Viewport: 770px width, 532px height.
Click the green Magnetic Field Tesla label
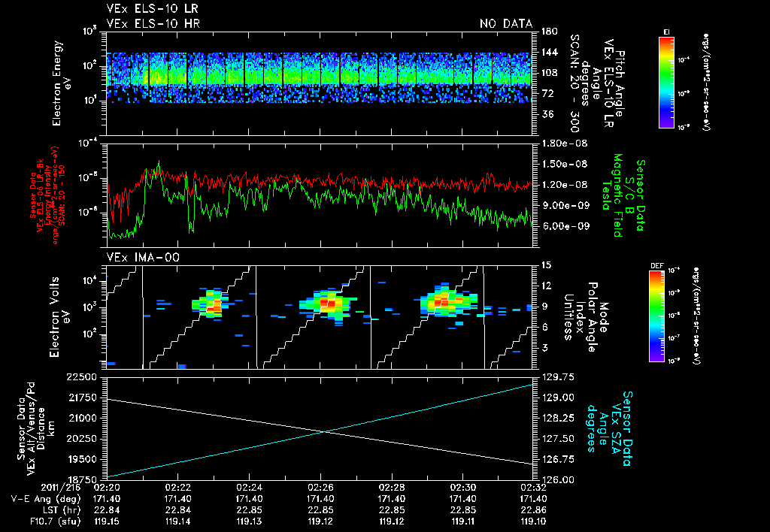(612, 195)
